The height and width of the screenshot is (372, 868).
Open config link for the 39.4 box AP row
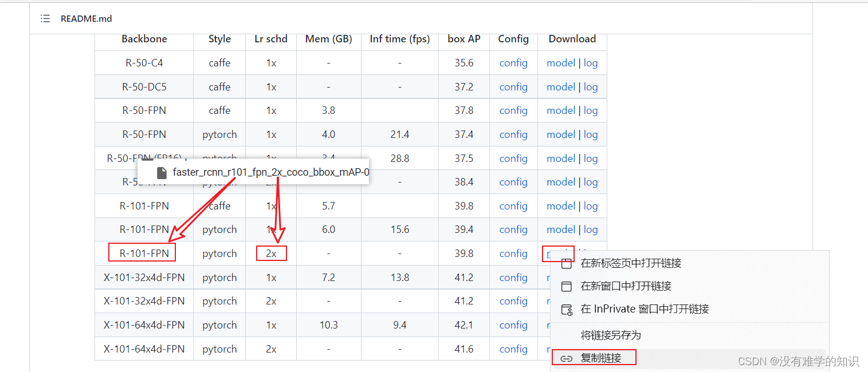pyautogui.click(x=513, y=229)
